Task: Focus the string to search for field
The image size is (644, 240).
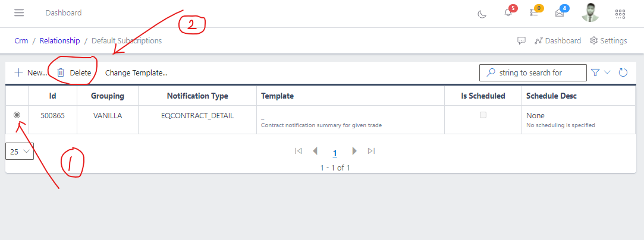Action: click(x=533, y=72)
